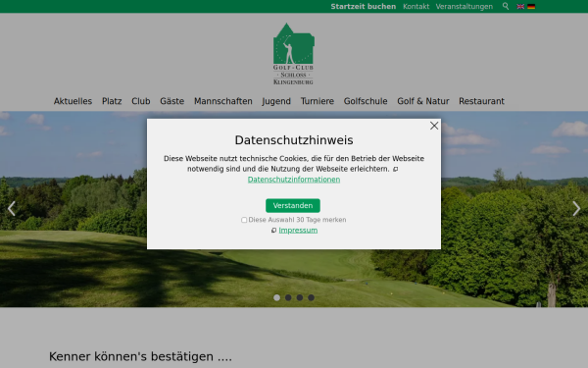Select the second carousel dot
The height and width of the screenshot is (368, 588).
point(288,297)
